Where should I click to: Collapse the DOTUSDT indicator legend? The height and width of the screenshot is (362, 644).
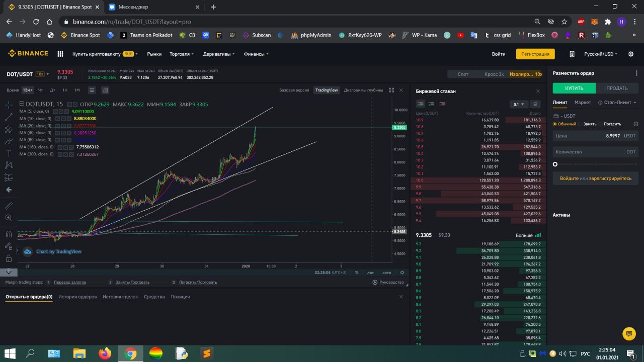pos(22,104)
